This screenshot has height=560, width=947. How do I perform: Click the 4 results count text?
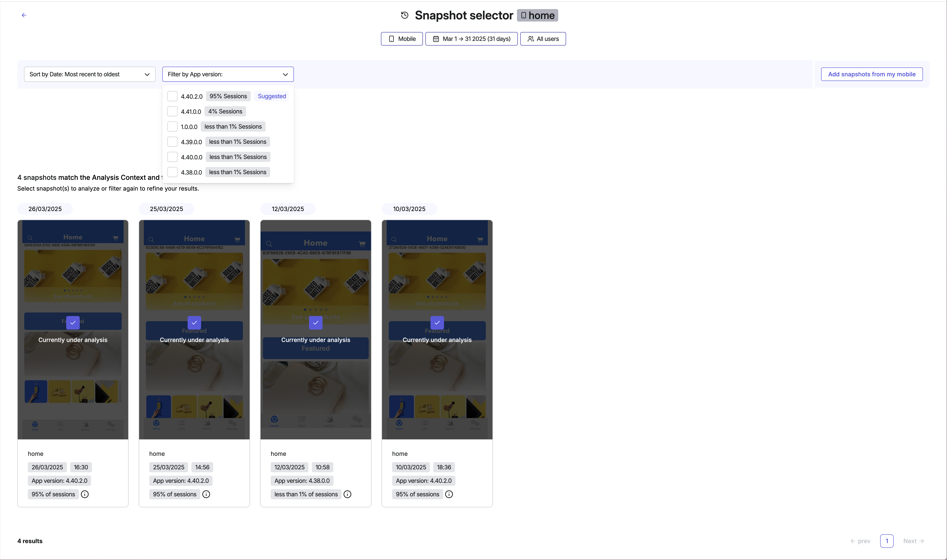30,541
